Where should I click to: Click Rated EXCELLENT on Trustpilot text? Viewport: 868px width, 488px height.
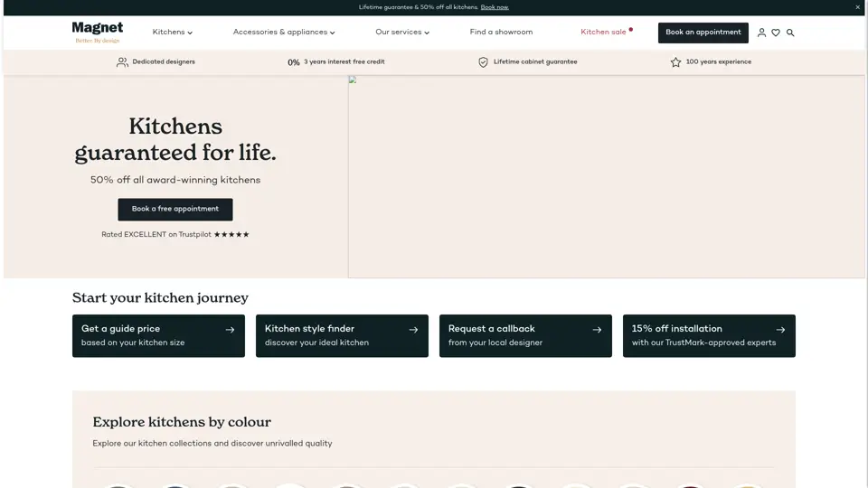[156, 235]
